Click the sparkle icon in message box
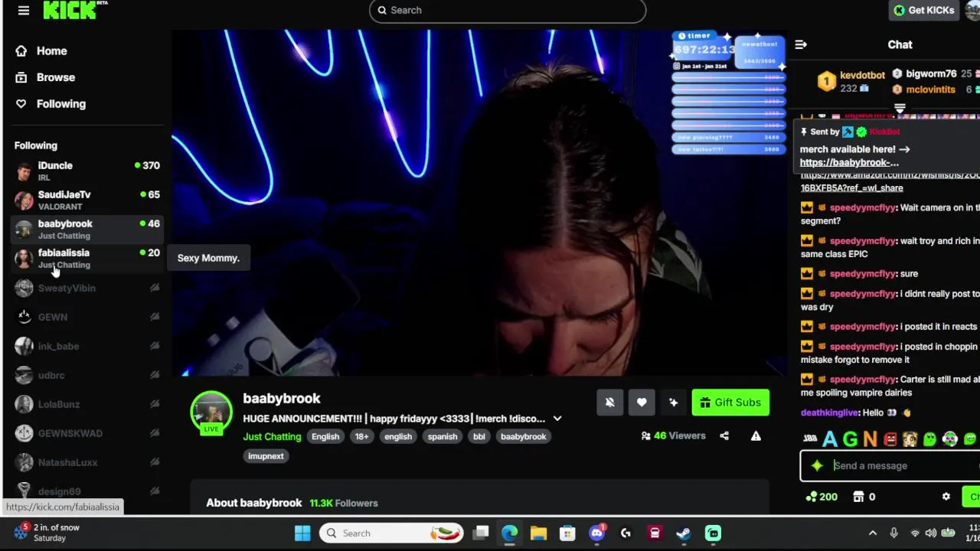 click(817, 465)
